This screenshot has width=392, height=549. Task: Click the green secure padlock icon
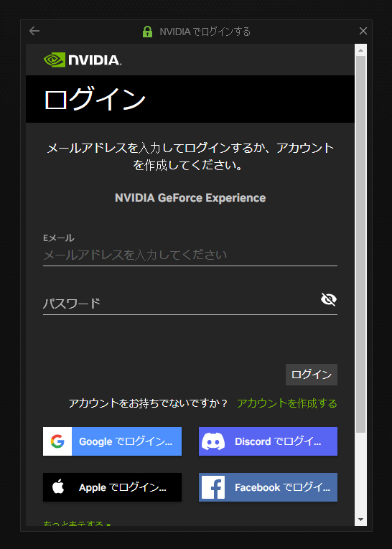point(147,32)
